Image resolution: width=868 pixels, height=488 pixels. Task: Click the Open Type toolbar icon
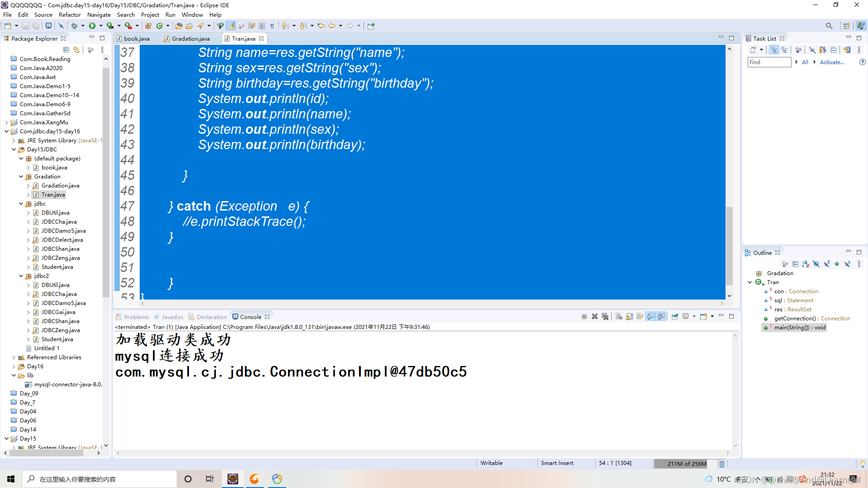179,26
